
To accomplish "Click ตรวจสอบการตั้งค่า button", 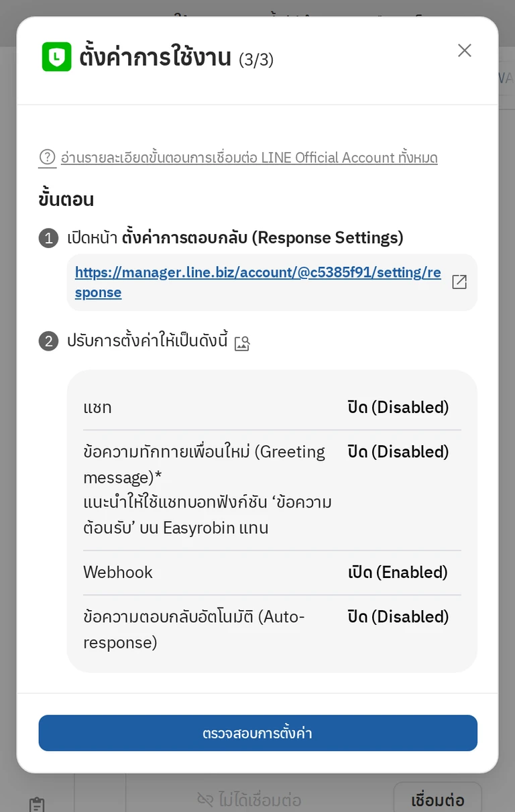I will point(257,733).
